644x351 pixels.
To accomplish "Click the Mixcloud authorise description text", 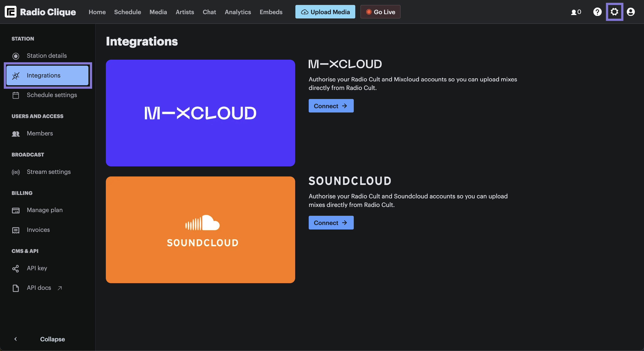I will pos(413,84).
